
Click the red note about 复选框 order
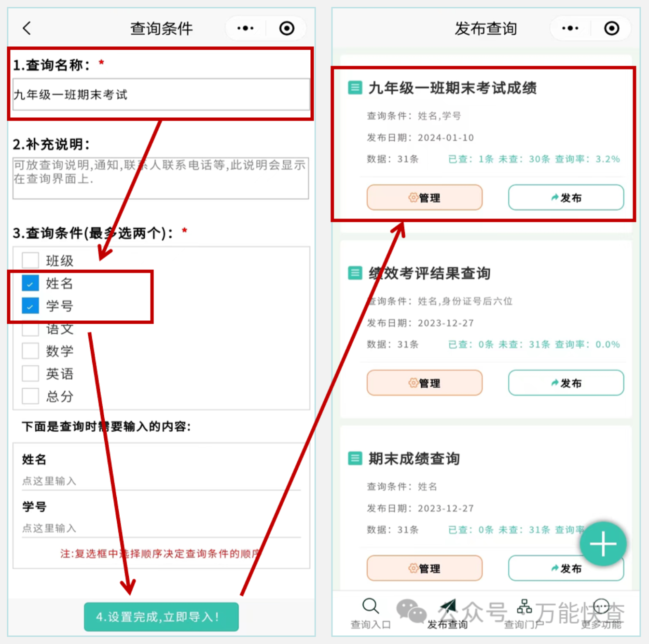pos(161,553)
